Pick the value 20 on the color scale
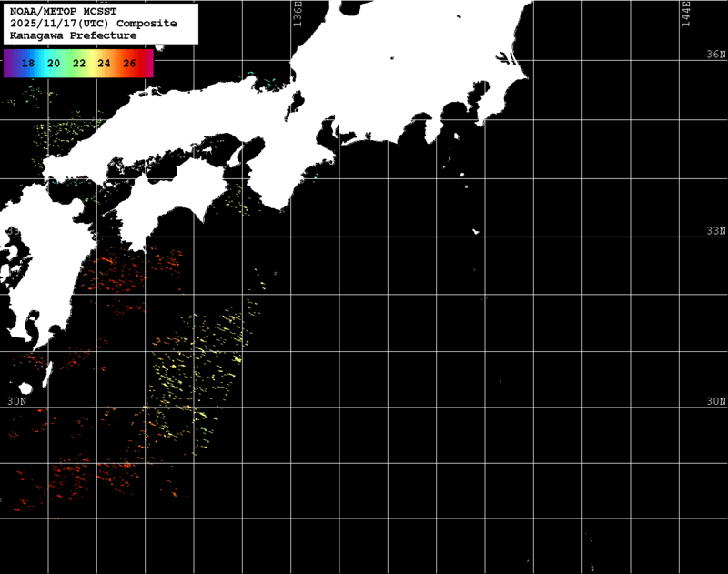The height and width of the screenshot is (574, 728). click(x=54, y=64)
